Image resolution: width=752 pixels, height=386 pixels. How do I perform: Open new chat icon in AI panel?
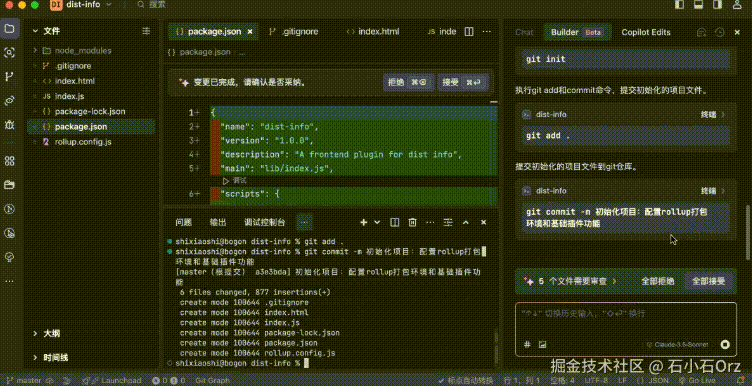click(702, 32)
